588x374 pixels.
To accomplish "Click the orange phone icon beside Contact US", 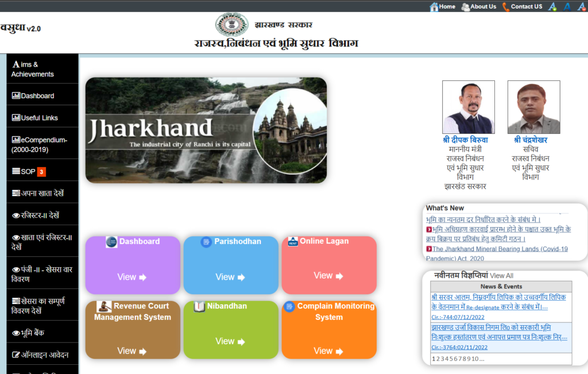I will [505, 6].
